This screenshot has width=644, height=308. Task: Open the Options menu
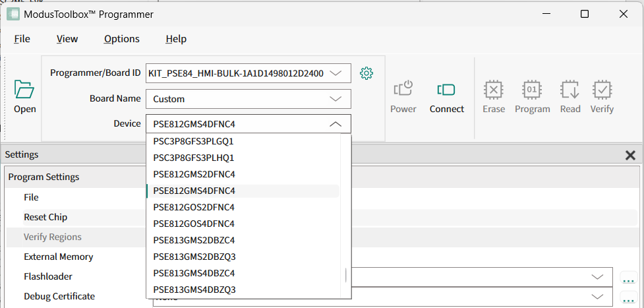click(121, 39)
